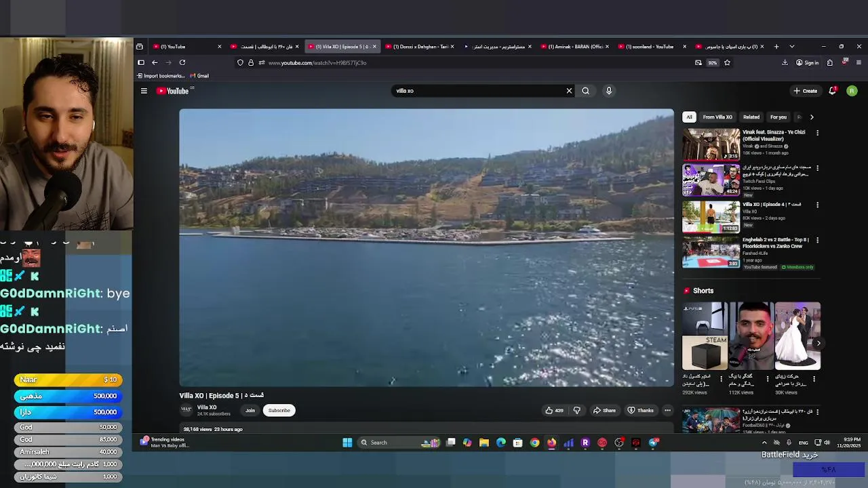Switch to the soonland - YouTube tab

pos(652,47)
